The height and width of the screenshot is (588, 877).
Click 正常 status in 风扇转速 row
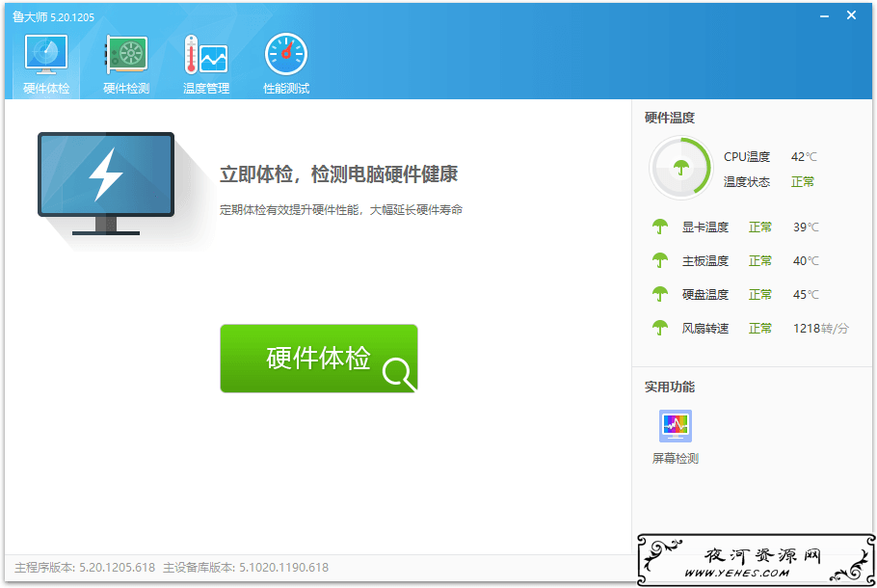pos(760,329)
